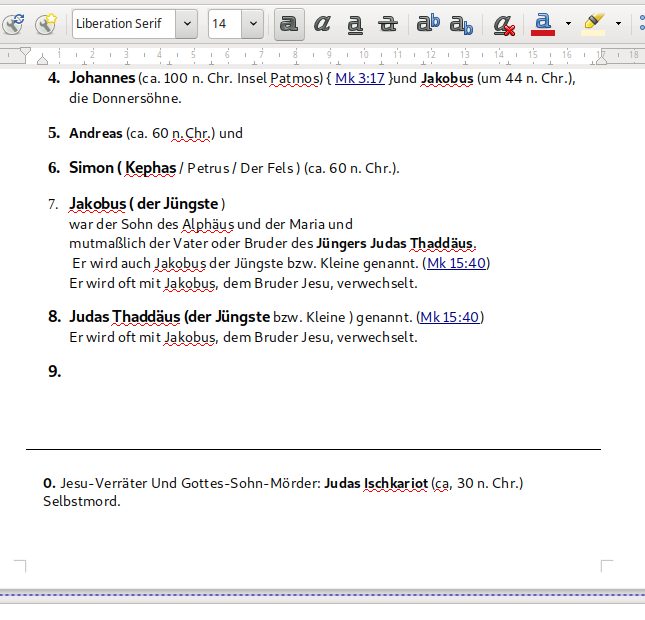
Task: Follow the Mk 15:40 link after Judas Thaddäus
Action: (450, 317)
